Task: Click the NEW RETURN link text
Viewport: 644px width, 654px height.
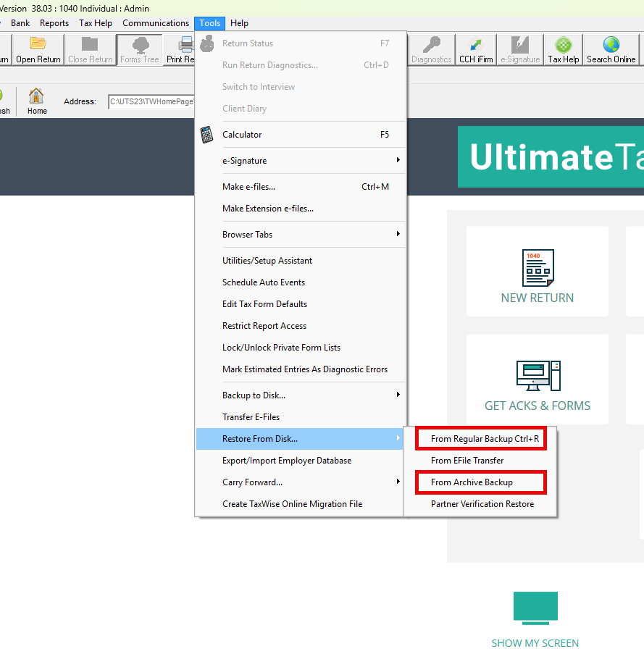Action: [538, 298]
